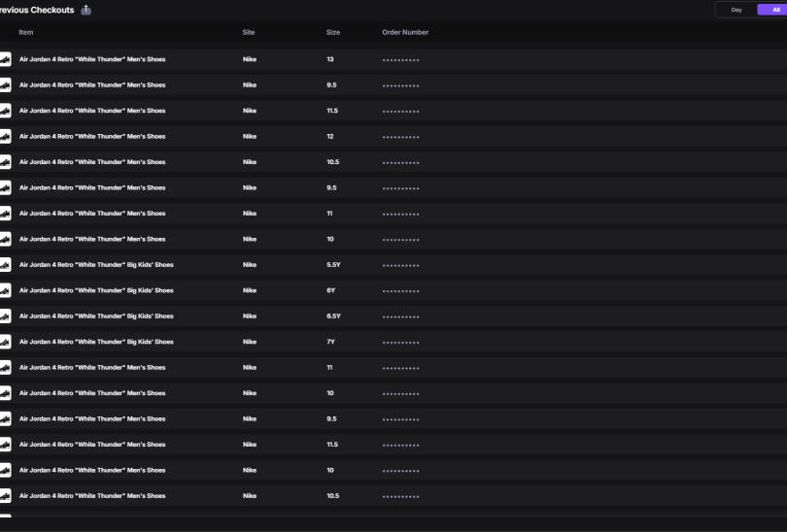The image size is (787, 532).
Task: Reveal masked order number for size 13
Action: click(400, 60)
